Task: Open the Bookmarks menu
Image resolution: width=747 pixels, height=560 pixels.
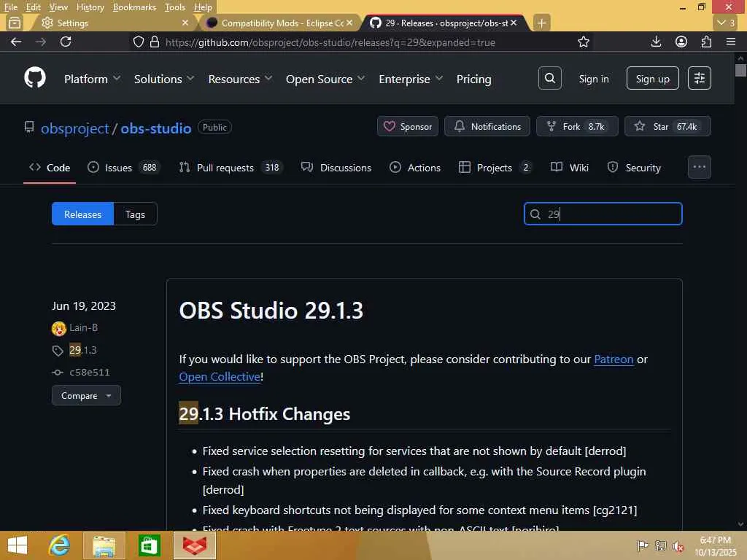Action: [134, 7]
